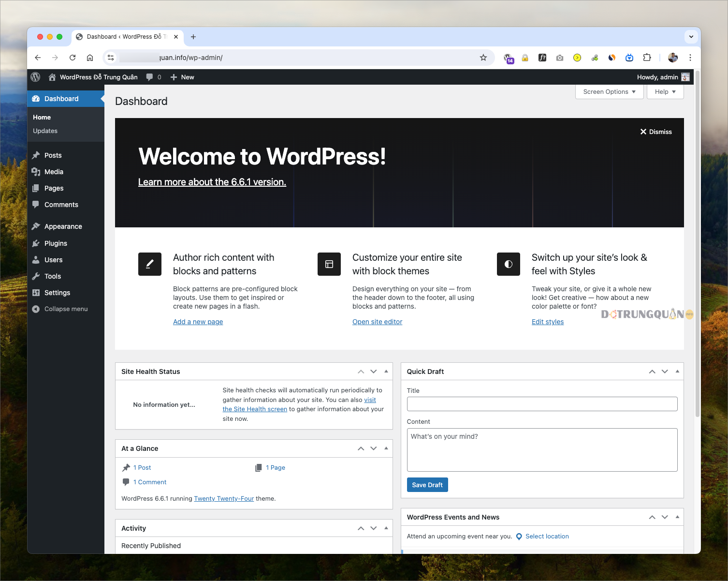
Task: Move Quick Draft panel up
Action: (x=652, y=372)
